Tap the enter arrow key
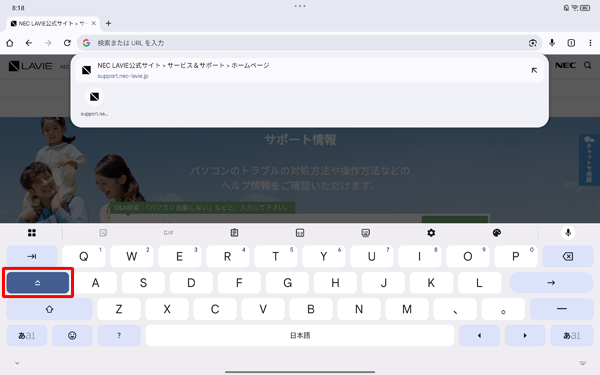 pos(551,283)
